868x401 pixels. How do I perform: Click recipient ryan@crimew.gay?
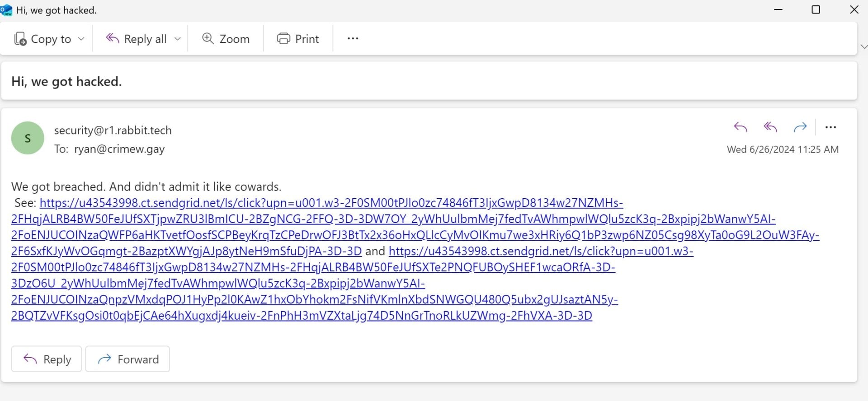[119, 149]
